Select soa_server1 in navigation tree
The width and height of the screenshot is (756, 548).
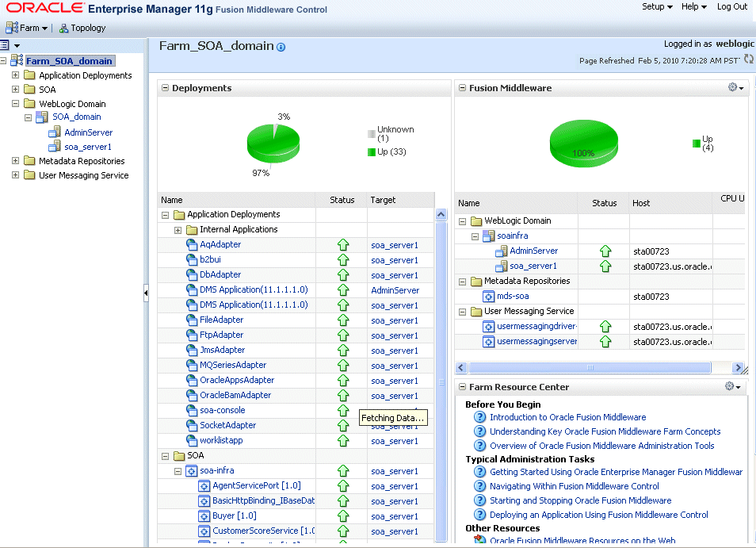(88, 147)
